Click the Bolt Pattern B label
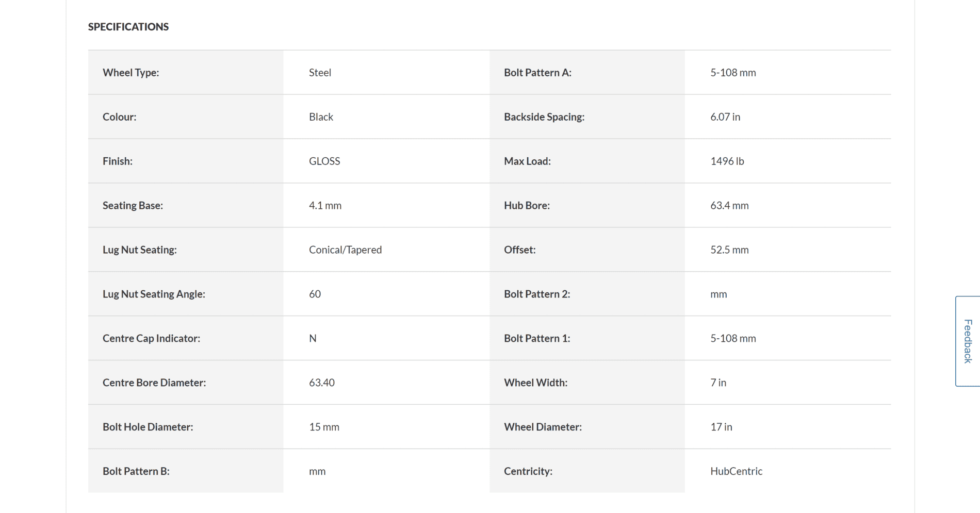Screen dimensions: 980x513 click(x=136, y=472)
